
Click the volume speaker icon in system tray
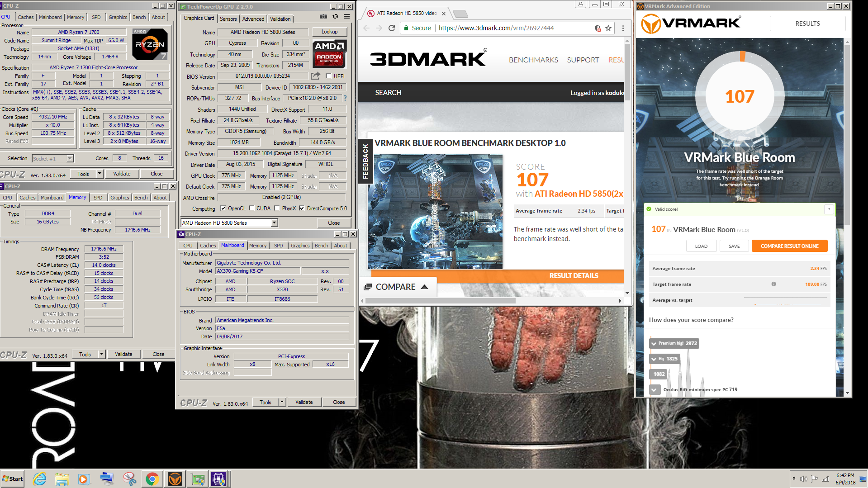[803, 479]
